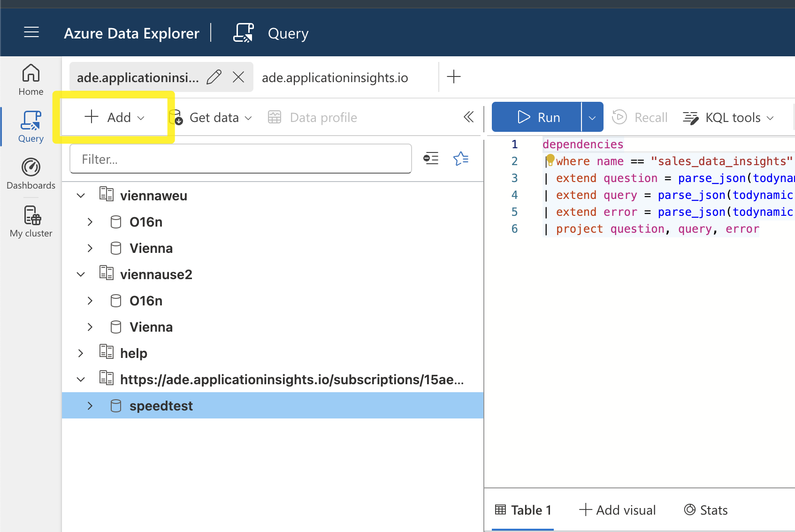795x532 pixels.
Task: Open the Stats tab
Action: pos(706,510)
